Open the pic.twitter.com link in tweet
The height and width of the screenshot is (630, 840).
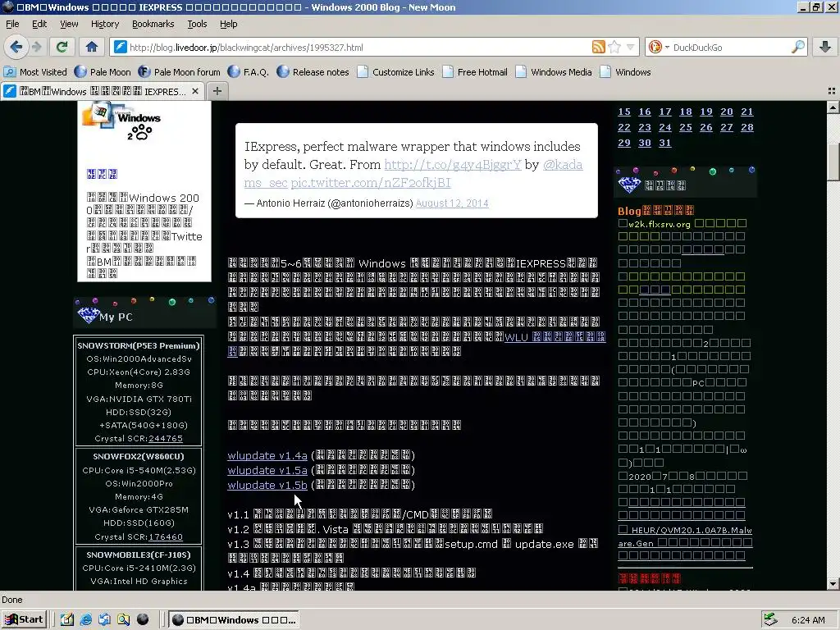371,183
